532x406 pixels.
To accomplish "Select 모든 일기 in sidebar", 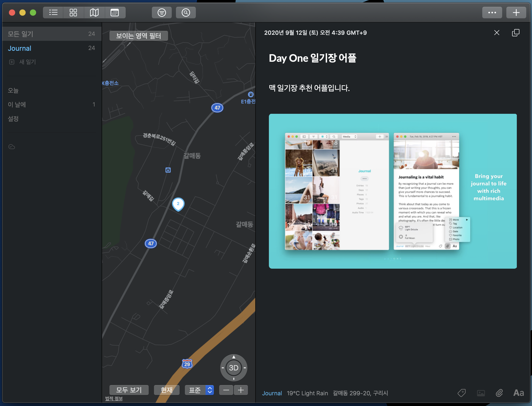I will point(20,34).
